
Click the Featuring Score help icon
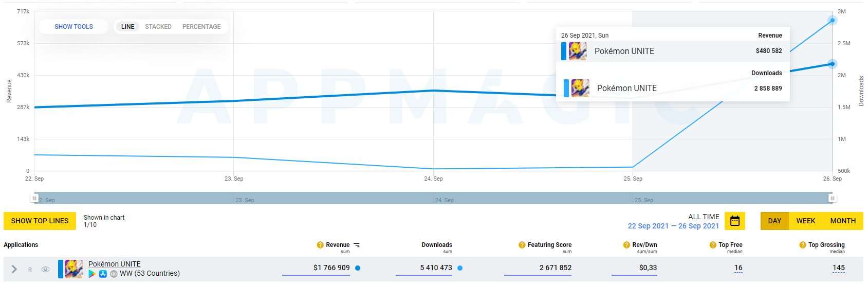[x=522, y=245]
